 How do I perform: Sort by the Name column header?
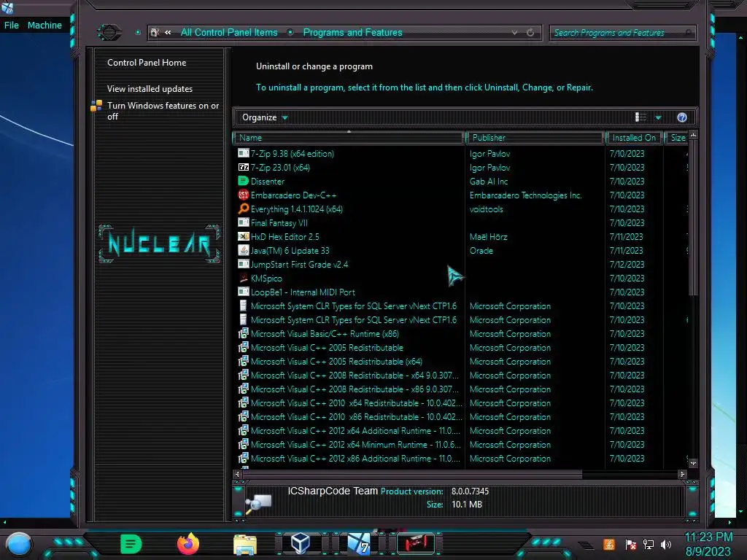click(348, 138)
